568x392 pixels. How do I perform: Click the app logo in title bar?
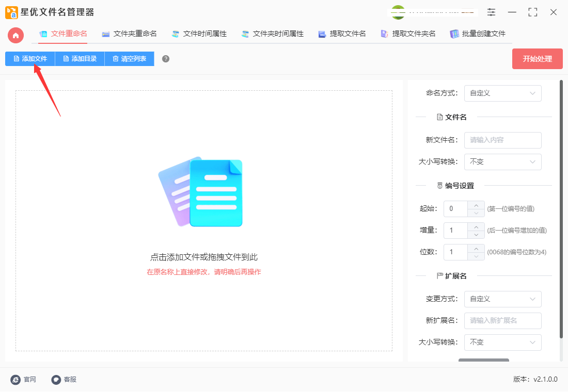[x=10, y=12]
